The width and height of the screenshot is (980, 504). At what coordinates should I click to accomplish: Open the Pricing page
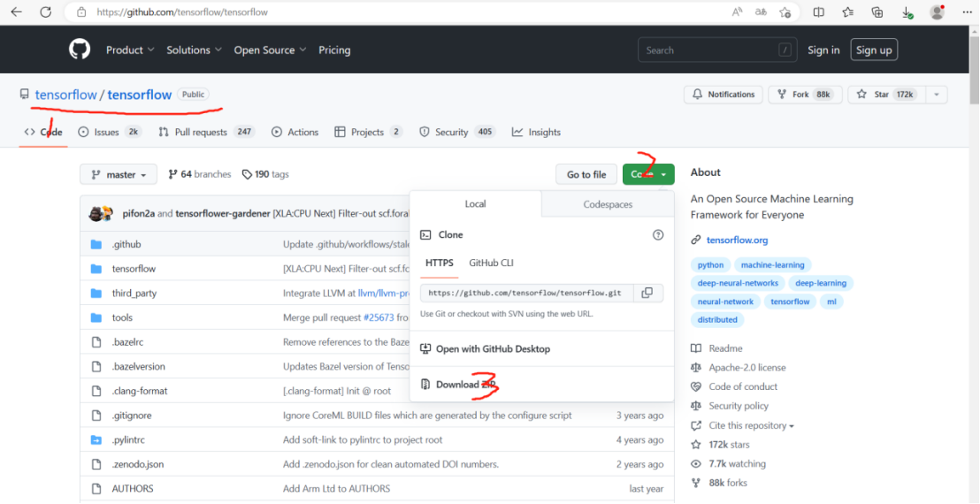[334, 50]
